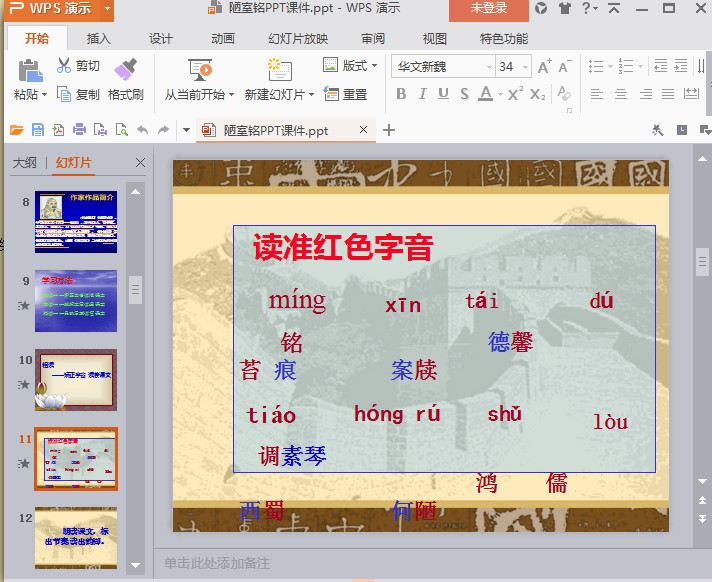
Task: Increase paragraph indent level
Action: (x=681, y=66)
